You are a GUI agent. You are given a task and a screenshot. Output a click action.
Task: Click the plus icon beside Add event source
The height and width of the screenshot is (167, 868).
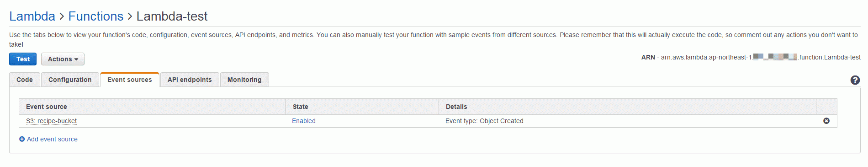22,139
